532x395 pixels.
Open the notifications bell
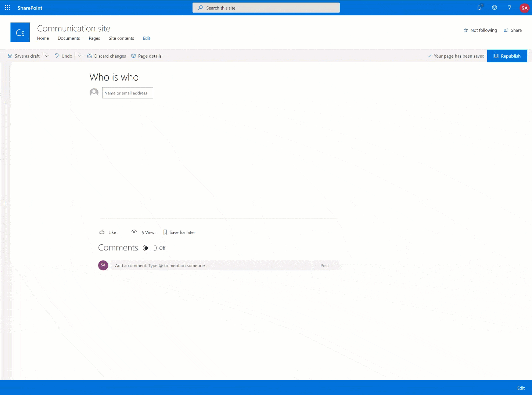coord(479,7)
